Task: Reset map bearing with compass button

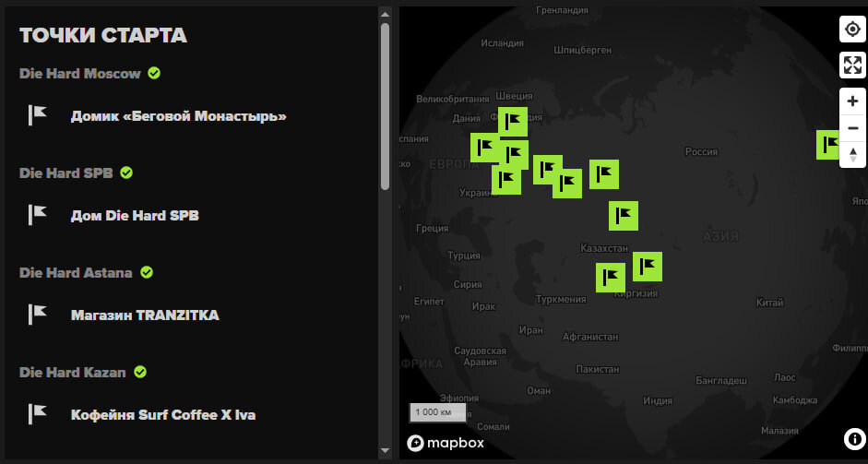Action: [852, 154]
